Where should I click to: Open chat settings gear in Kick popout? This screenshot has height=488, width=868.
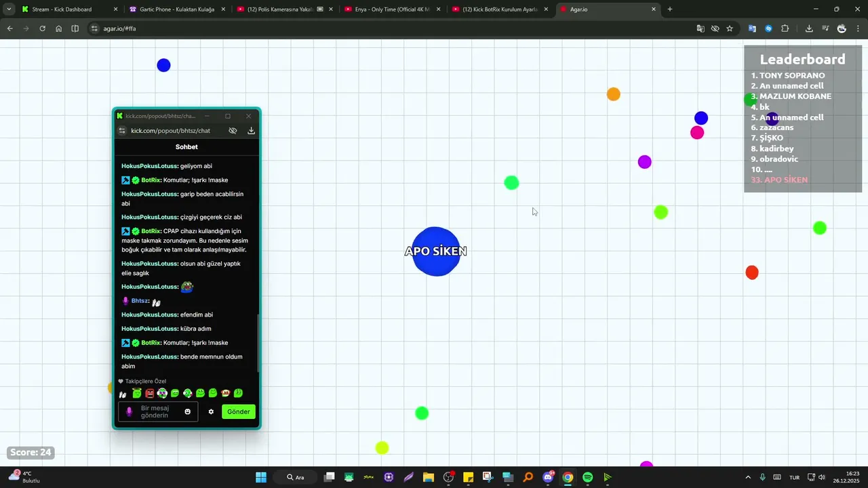tap(211, 411)
